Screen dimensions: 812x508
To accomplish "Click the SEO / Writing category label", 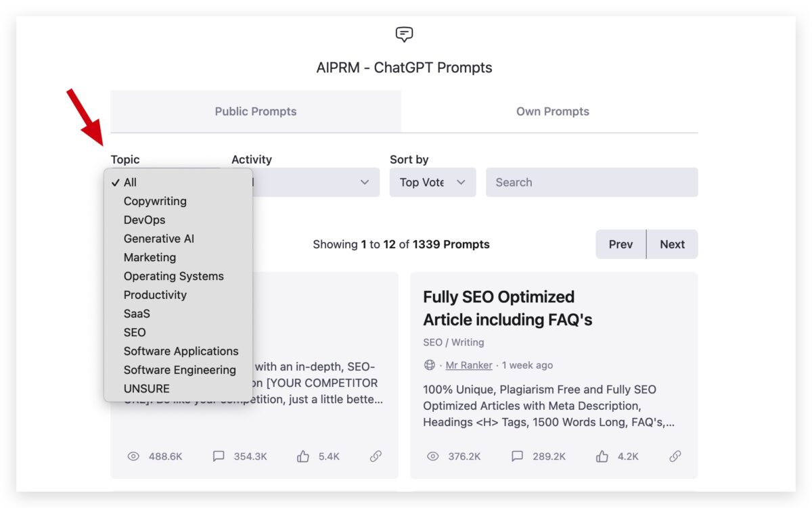I will point(453,342).
